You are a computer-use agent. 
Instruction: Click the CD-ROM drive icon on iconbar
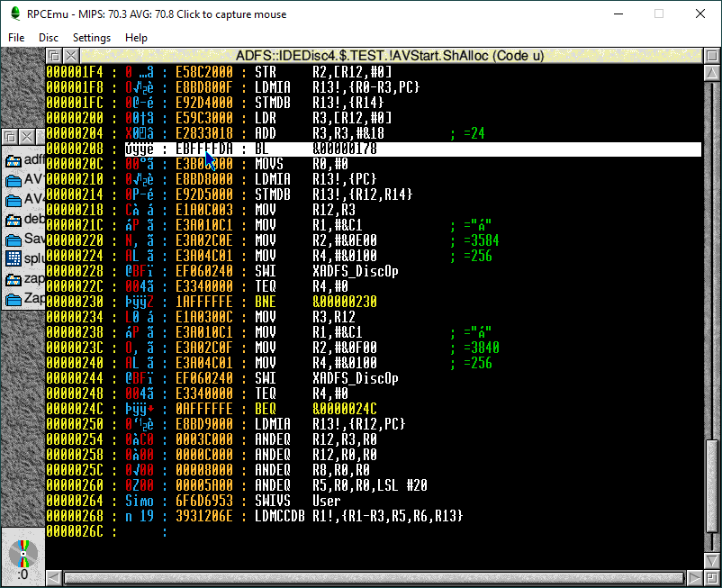[x=23, y=556]
